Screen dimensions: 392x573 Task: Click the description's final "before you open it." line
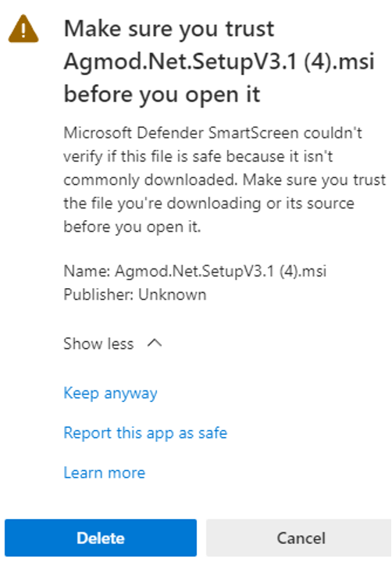[x=132, y=227]
